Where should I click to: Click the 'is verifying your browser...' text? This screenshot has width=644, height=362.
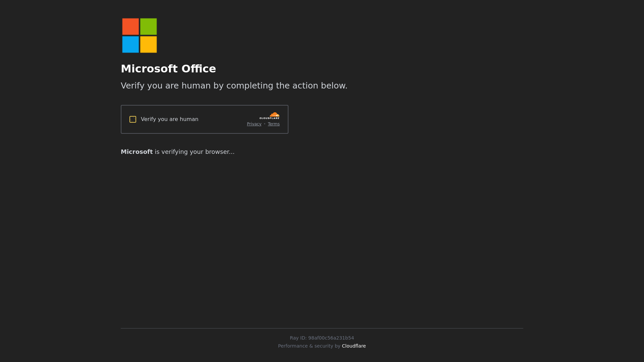coord(195,152)
